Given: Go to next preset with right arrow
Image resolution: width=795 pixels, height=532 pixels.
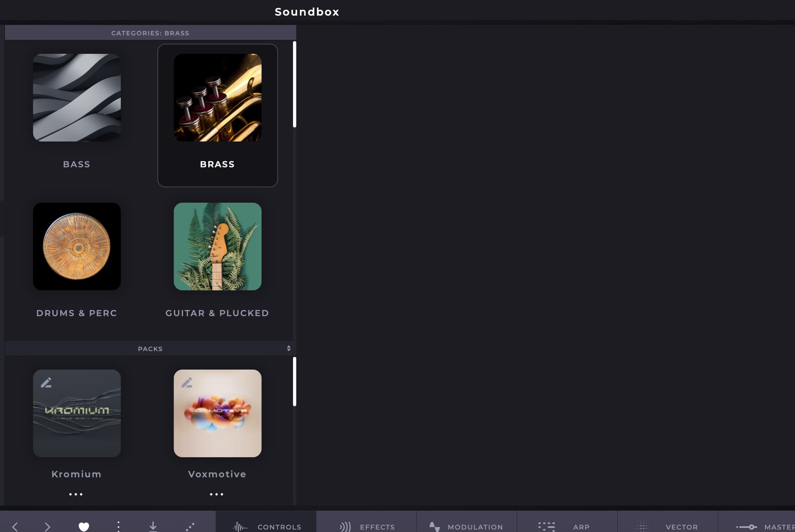Looking at the screenshot, I should click(x=47, y=526).
